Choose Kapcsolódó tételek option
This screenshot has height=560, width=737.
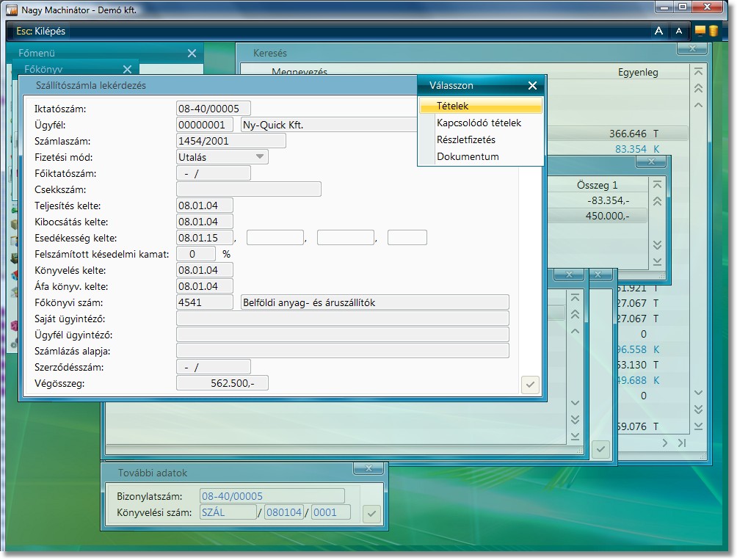479,123
